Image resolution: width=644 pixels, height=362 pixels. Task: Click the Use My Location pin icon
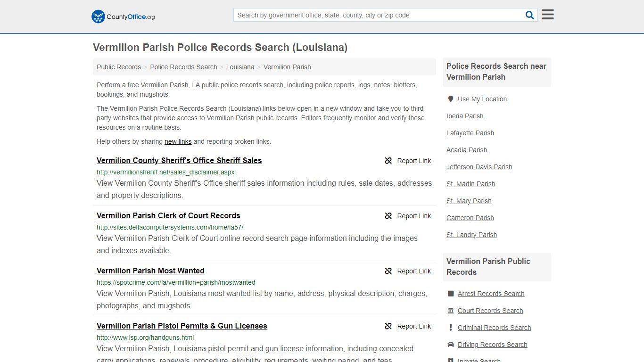point(451,99)
